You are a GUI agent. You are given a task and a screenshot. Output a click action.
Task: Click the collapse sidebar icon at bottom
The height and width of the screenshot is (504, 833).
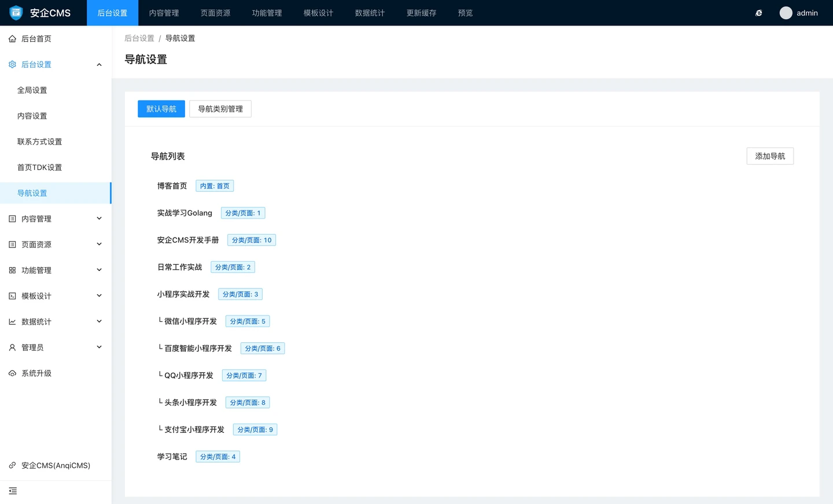click(13, 491)
